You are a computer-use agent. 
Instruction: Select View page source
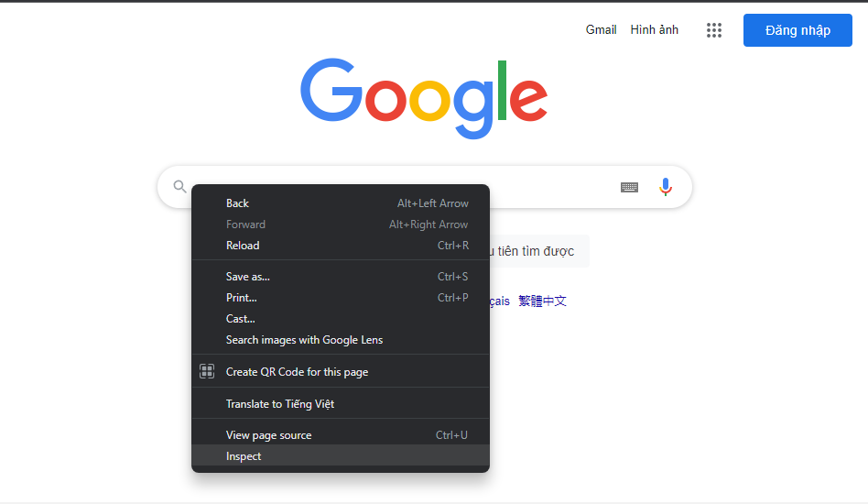click(x=341, y=434)
